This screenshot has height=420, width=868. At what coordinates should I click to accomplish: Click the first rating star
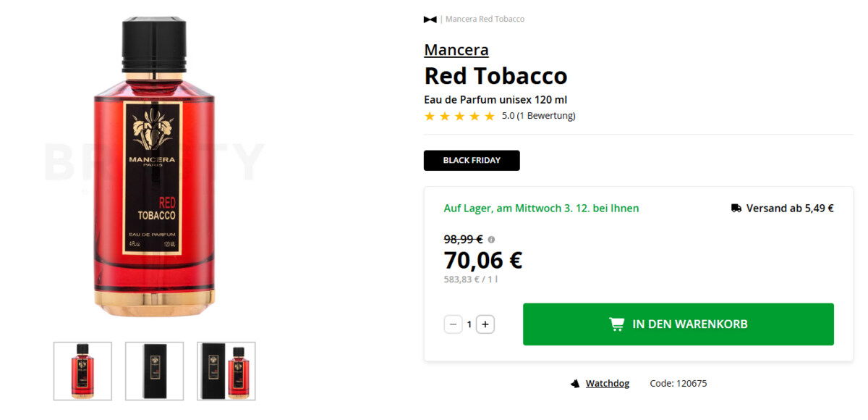click(430, 116)
